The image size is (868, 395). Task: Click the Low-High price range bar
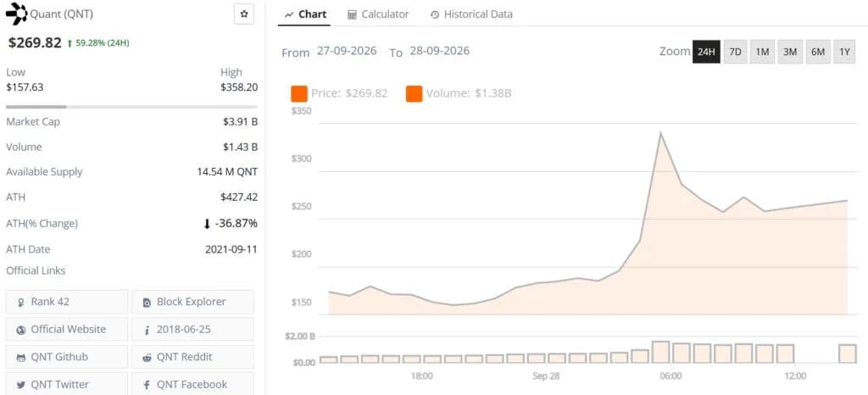tap(131, 107)
